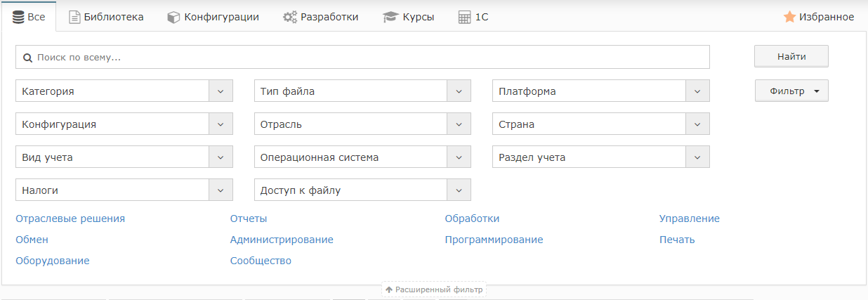Screen dimensions: 868x300
Task: Click the magnifier icon in search box
Action: coord(28,58)
